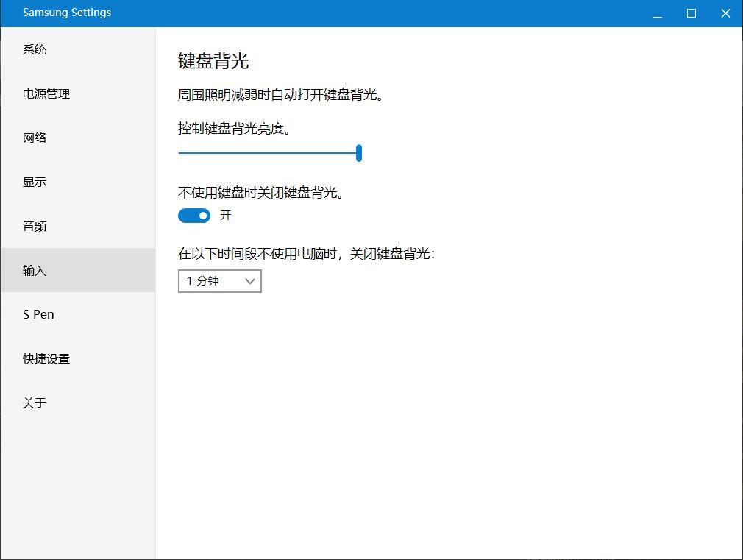The image size is (743, 560).
Task: Open the S Pen settings page
Action: [x=38, y=314]
